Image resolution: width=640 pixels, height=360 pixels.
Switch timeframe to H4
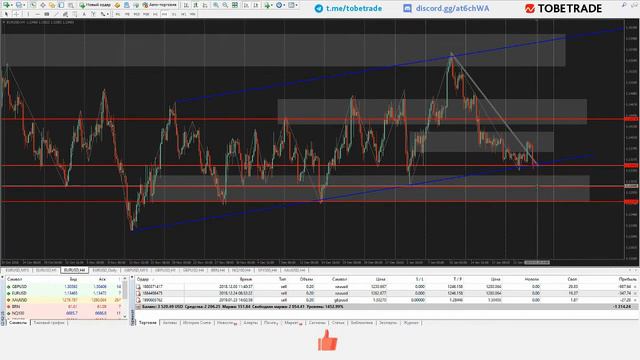[165, 14]
